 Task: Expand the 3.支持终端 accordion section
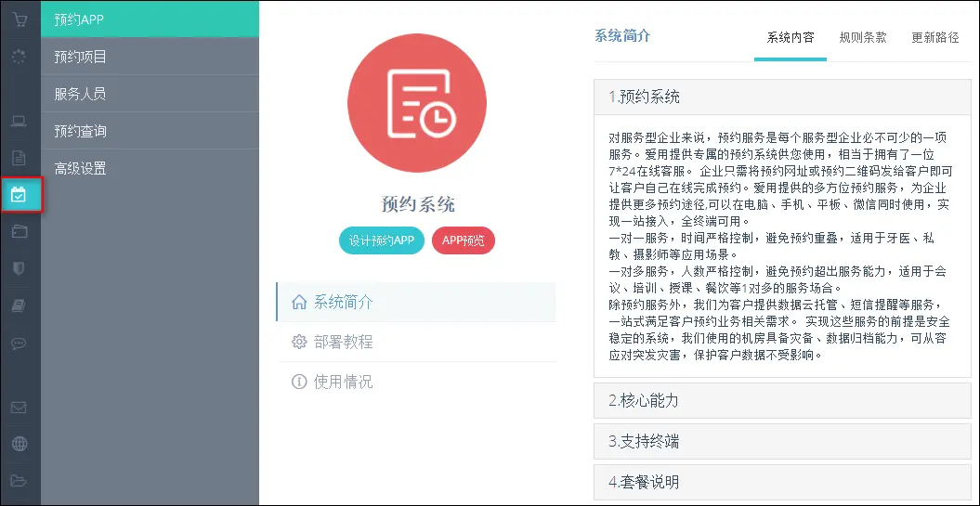[x=782, y=442]
